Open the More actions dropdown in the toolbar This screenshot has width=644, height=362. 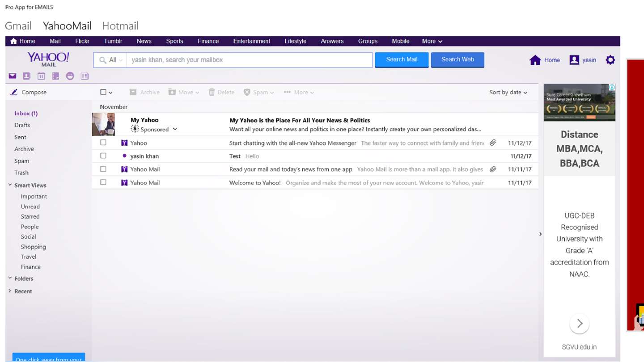point(299,92)
